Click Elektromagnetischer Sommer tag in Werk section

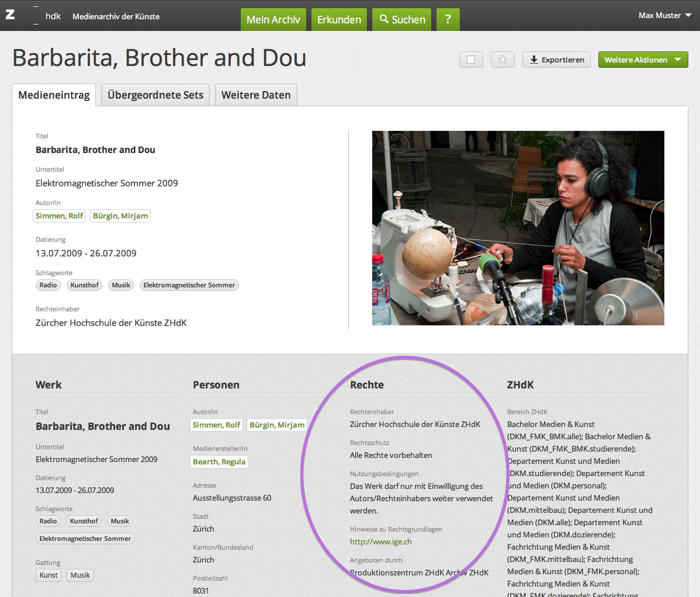(85, 539)
